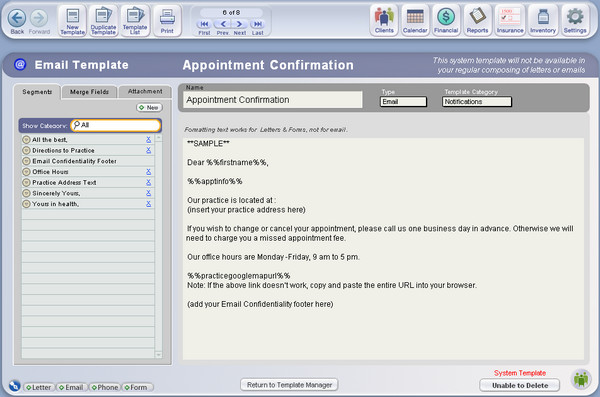Switch to the Segments tab
Image resolution: width=600 pixels, height=397 pixels.
37,92
